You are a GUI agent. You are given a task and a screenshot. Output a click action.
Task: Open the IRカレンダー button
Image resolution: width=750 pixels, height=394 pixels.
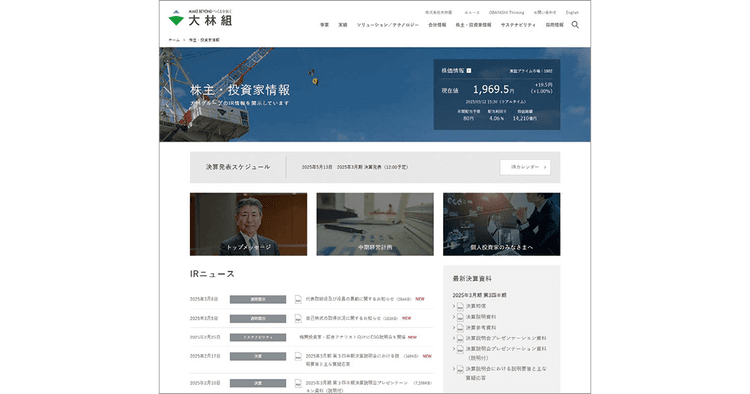[x=525, y=167]
